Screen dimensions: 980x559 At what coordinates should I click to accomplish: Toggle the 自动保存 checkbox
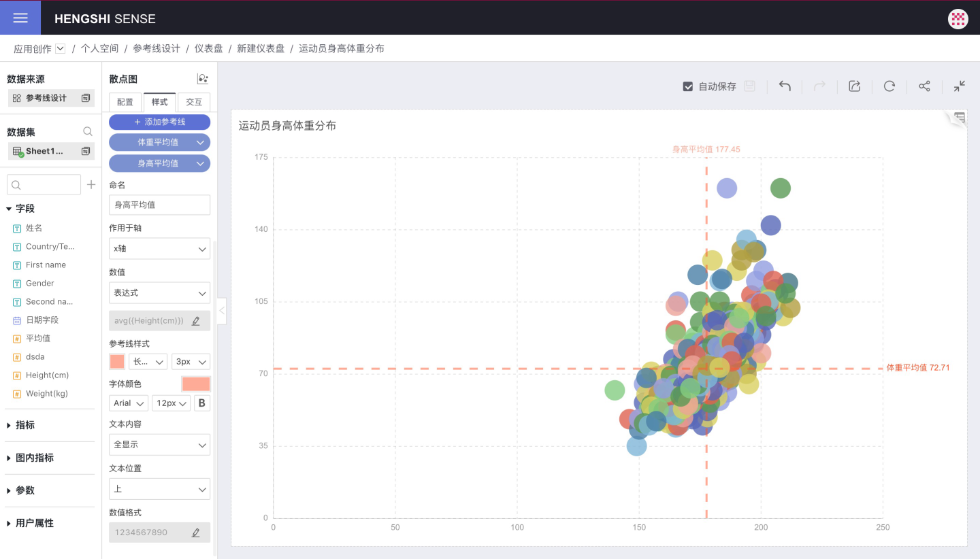click(x=688, y=86)
